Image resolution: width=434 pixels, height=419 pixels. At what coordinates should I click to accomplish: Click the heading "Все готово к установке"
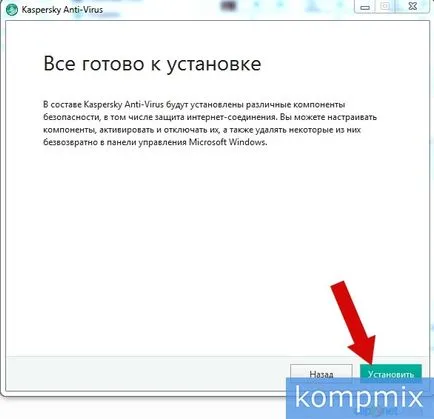(152, 64)
